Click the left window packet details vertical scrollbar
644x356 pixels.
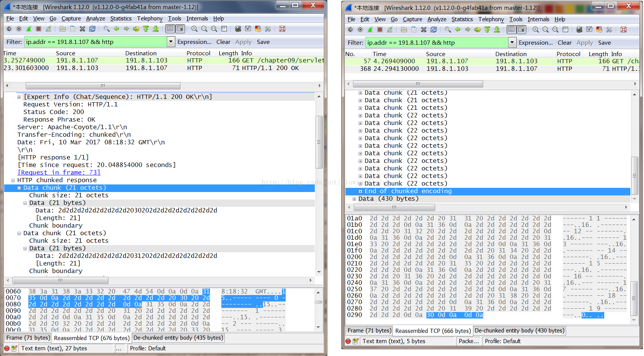[319, 142]
